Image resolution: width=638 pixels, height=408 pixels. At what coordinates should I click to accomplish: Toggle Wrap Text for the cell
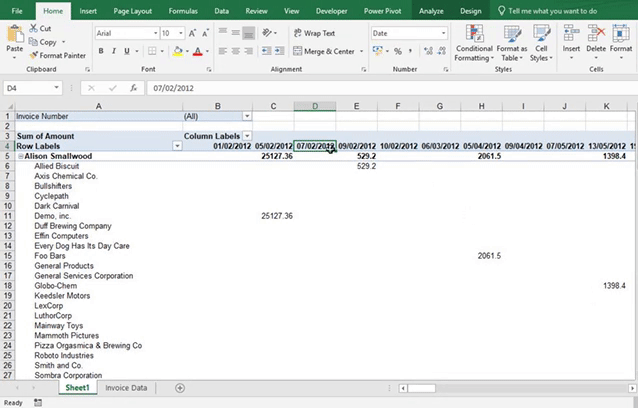314,33
